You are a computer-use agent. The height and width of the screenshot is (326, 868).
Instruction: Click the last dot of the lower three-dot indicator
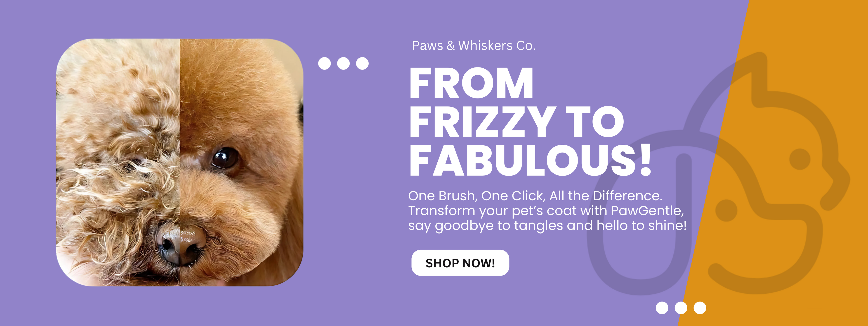click(x=700, y=308)
